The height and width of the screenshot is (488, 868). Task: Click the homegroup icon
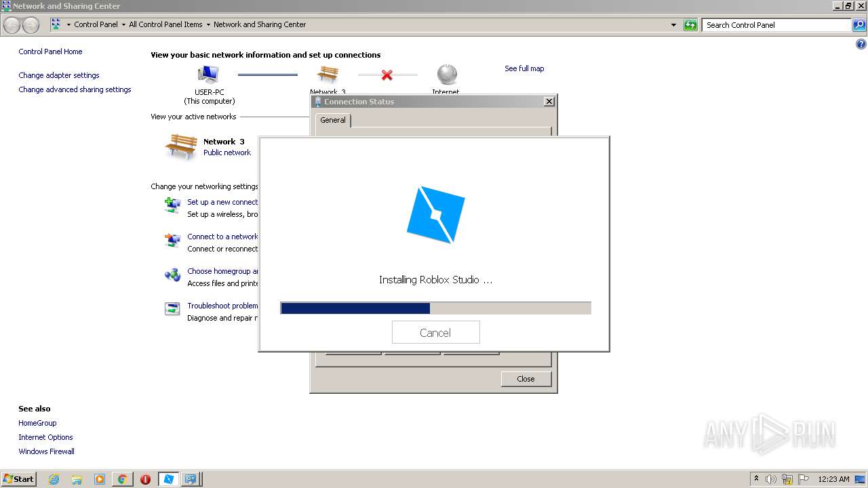tap(172, 274)
